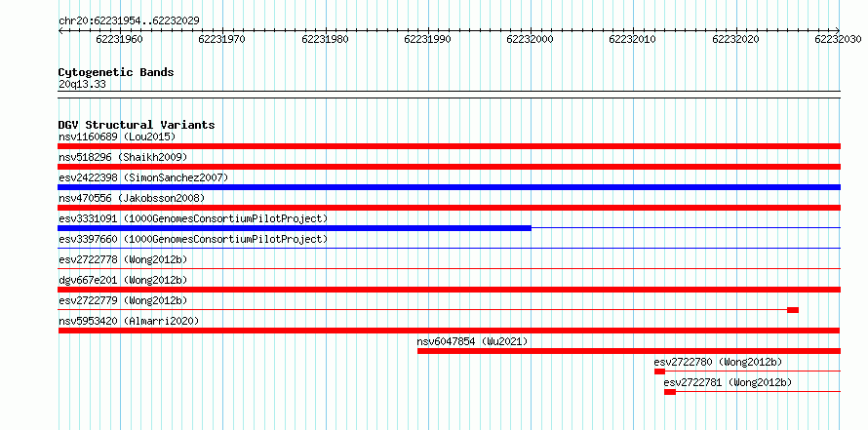Click ruler position 62231970

pyautogui.click(x=221, y=39)
